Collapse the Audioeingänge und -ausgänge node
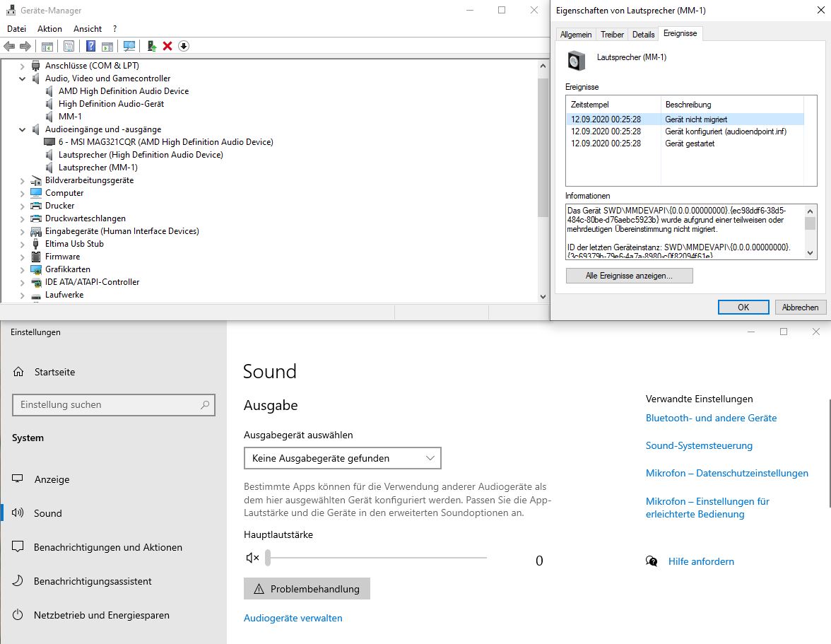Screen dimensions: 831x644 (23, 129)
